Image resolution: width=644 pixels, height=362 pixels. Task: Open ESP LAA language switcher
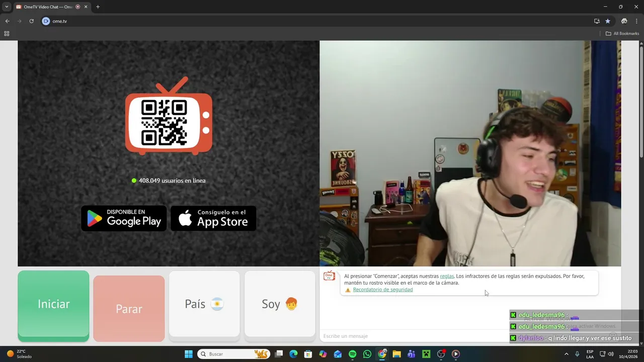point(590,354)
